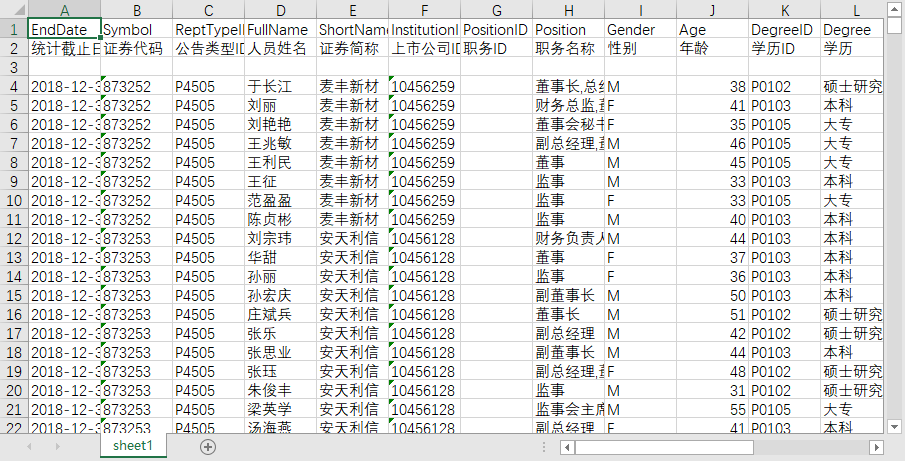Click name cell 梁英学
905x461 pixels.
pyautogui.click(x=281, y=410)
